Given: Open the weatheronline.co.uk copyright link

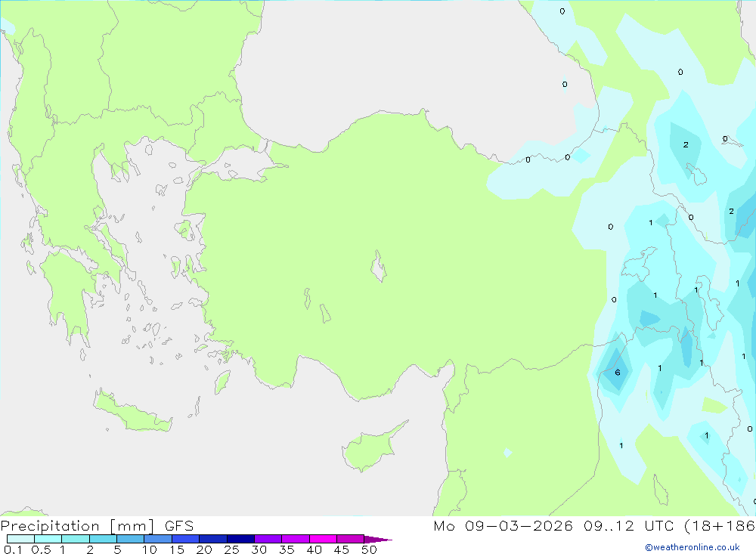Looking at the screenshot, I should (x=692, y=547).
